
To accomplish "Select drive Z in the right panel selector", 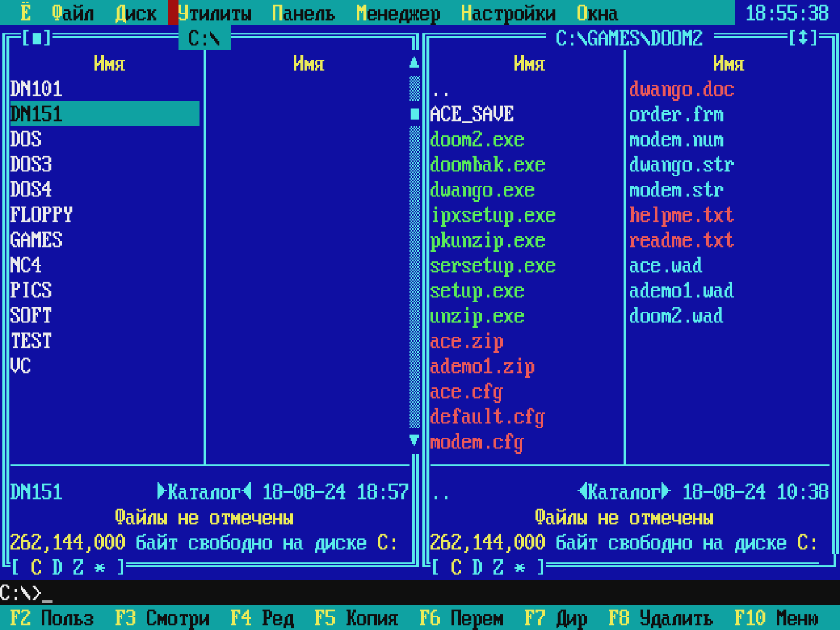I will (x=498, y=566).
